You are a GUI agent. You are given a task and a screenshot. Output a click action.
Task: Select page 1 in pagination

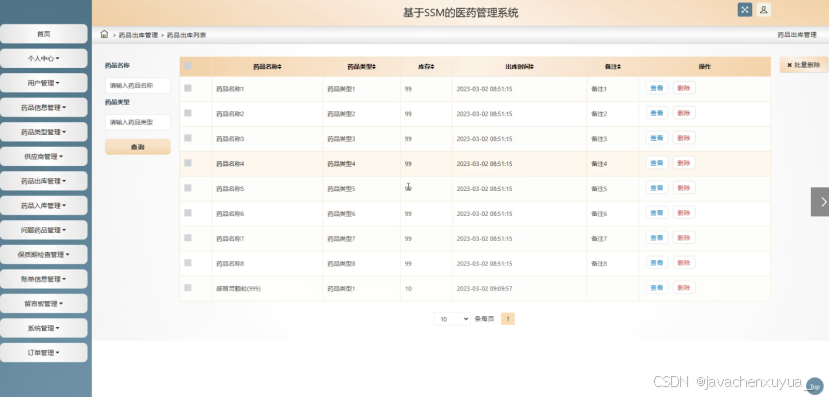point(508,319)
